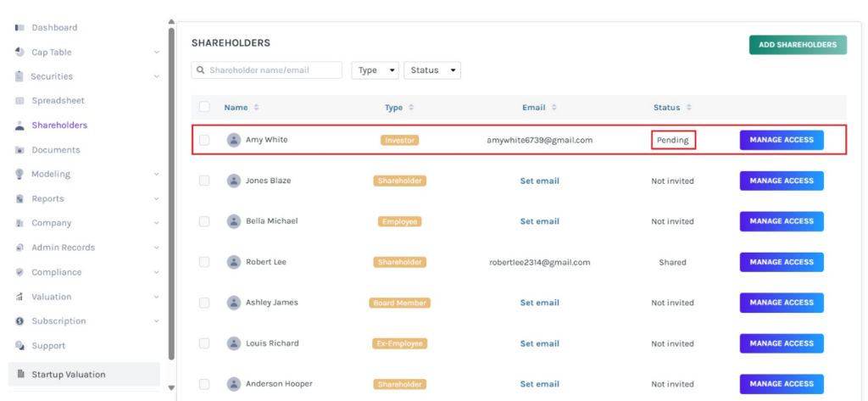Check the Ashley James row checkbox
The height and width of the screenshot is (401, 868).
pos(204,303)
